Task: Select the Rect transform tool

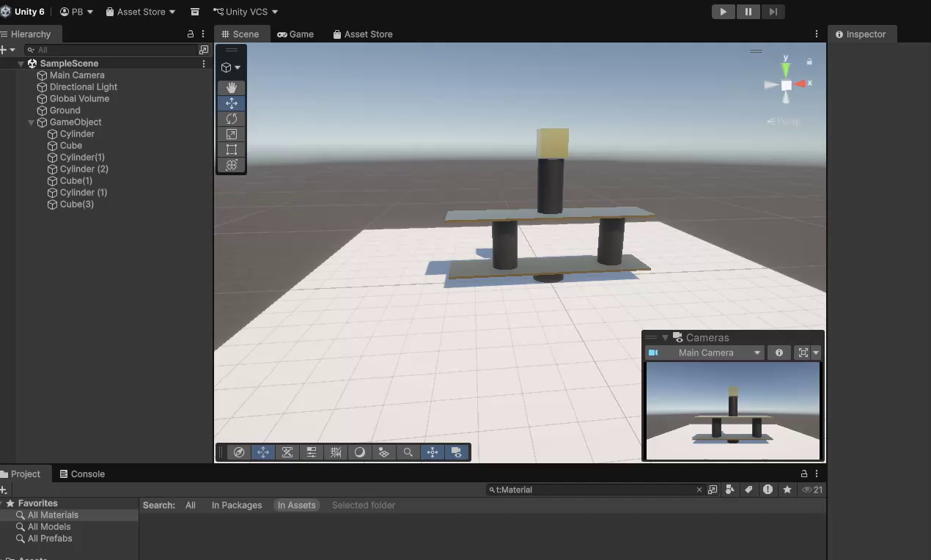Action: tap(231, 150)
